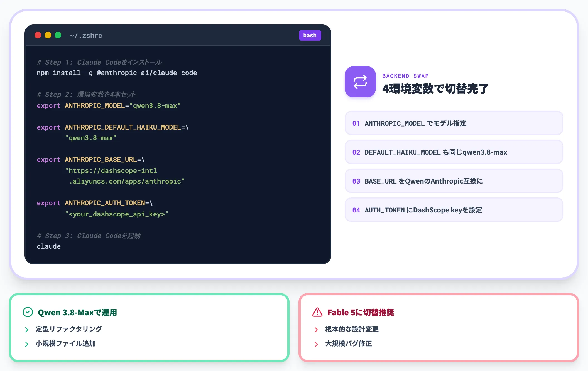
Task: Click the chevron next to 小規模ファイル追加
Action: pyautogui.click(x=27, y=344)
